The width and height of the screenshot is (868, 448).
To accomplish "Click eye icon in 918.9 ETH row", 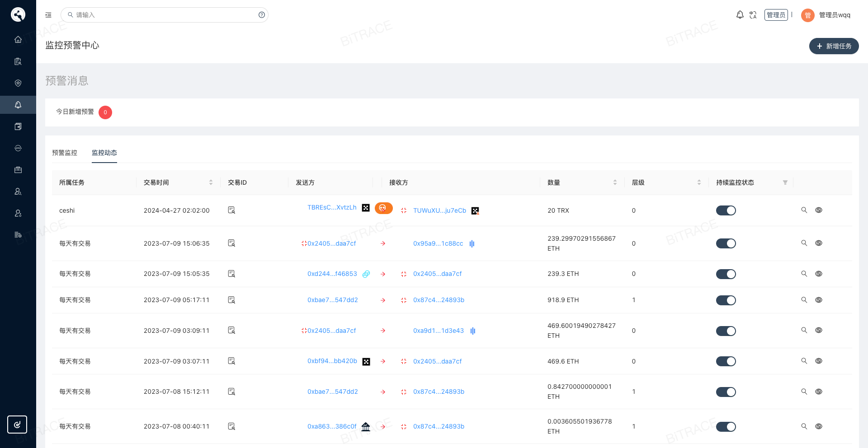I will tap(819, 300).
